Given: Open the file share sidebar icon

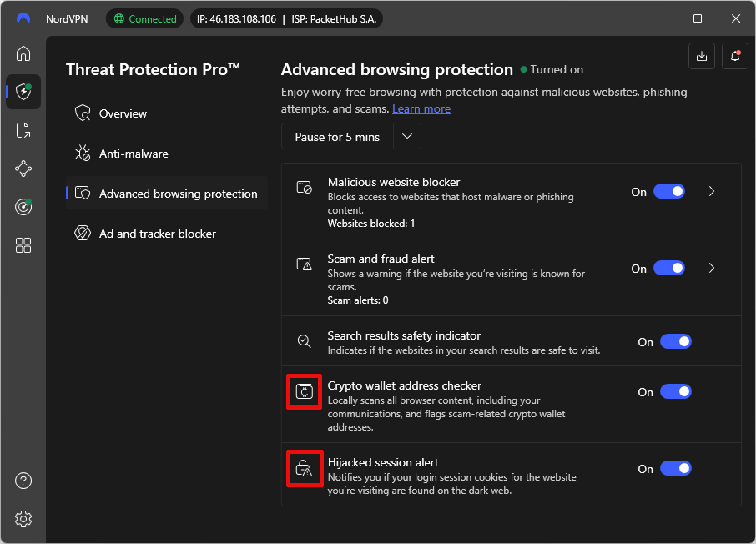Looking at the screenshot, I should [23, 130].
